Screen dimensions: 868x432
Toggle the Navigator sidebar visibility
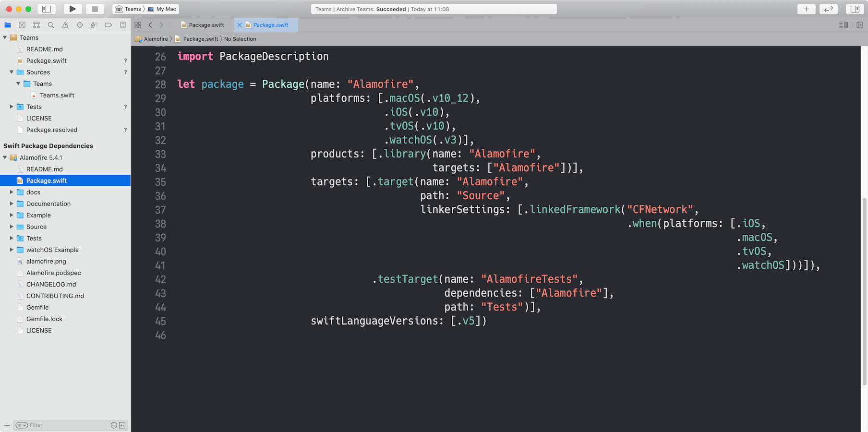pos(47,9)
